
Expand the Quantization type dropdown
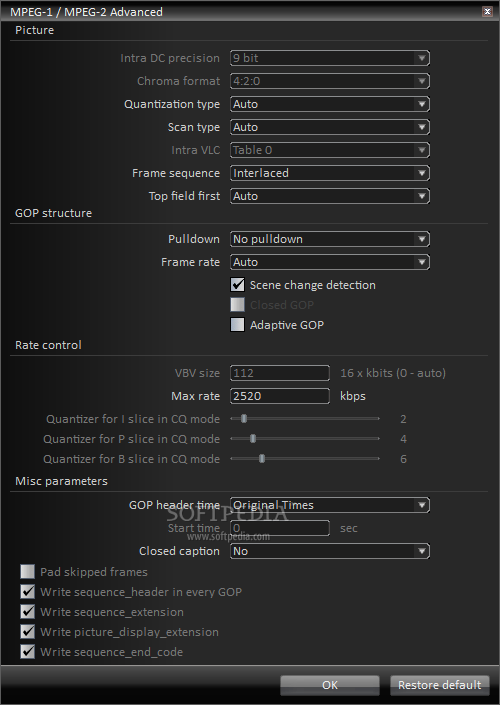(330, 104)
